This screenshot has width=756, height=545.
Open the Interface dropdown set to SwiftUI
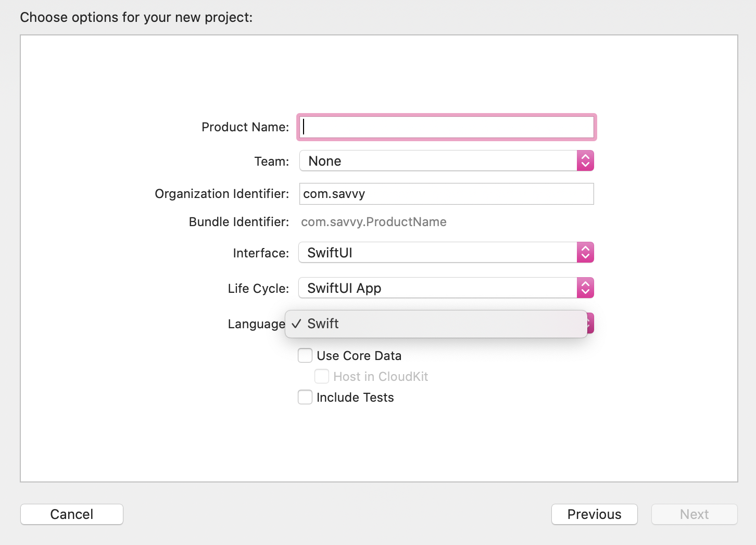446,253
